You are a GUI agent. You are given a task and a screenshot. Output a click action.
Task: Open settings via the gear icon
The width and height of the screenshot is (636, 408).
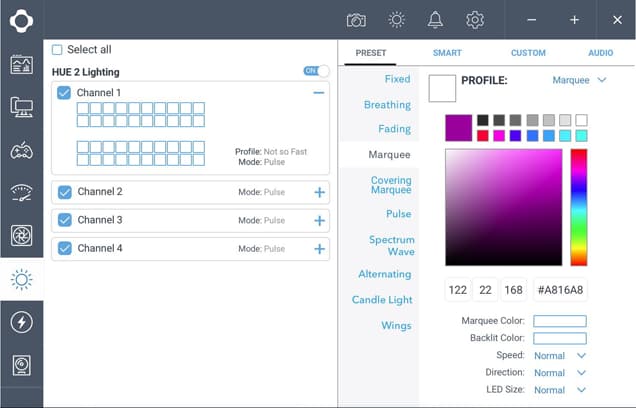pyautogui.click(x=475, y=20)
